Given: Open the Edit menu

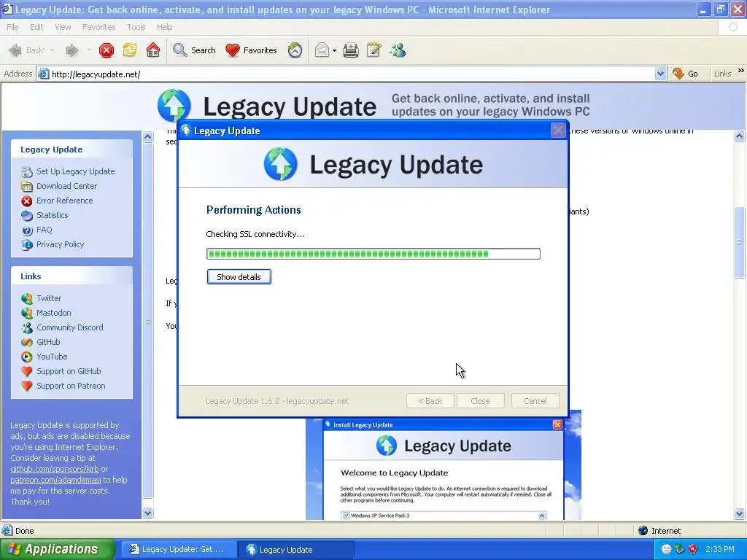Looking at the screenshot, I should pos(36,27).
